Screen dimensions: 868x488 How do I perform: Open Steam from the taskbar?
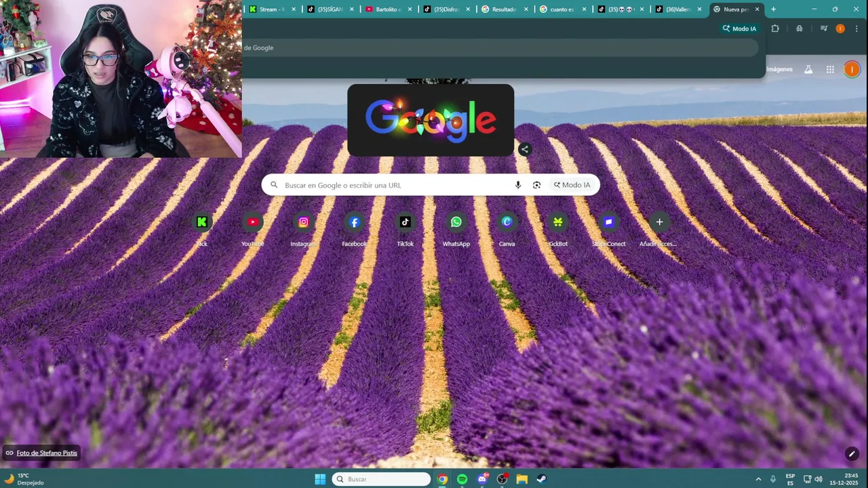point(542,479)
